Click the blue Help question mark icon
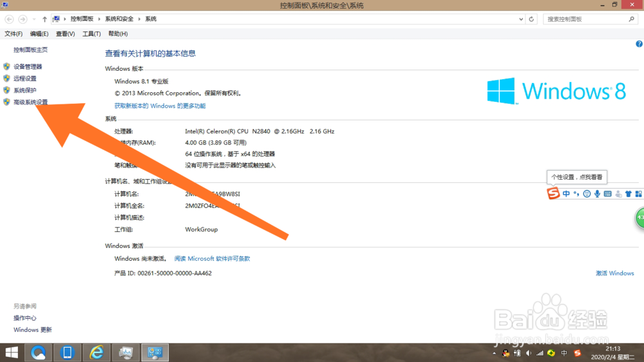644x362 pixels. coord(639,44)
